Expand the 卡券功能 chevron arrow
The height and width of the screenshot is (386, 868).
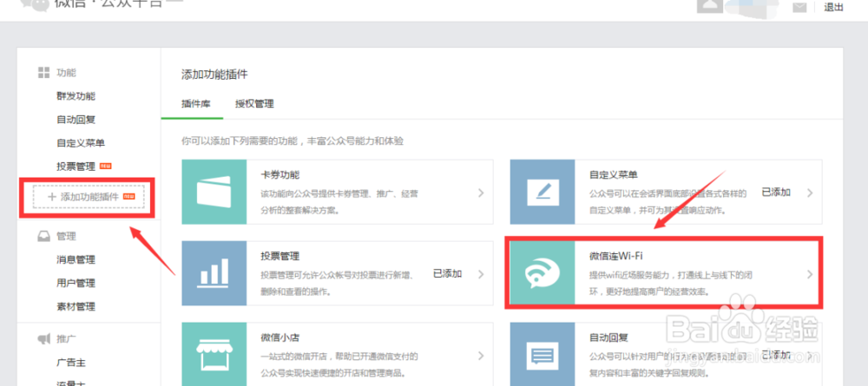pos(481,193)
